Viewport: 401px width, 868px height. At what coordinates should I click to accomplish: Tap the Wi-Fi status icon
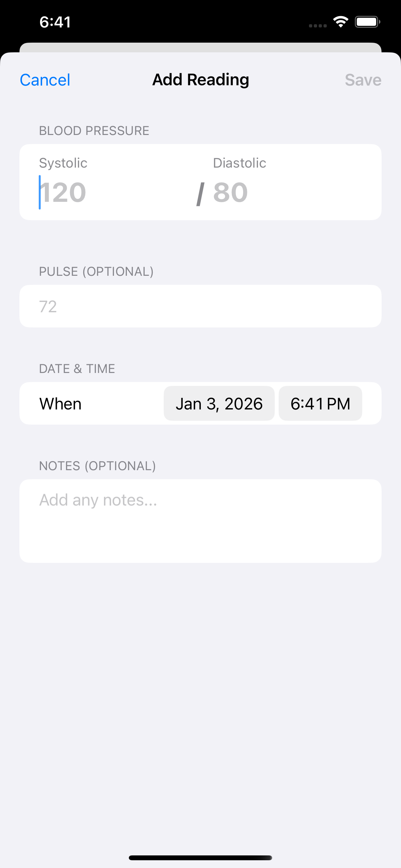click(340, 22)
